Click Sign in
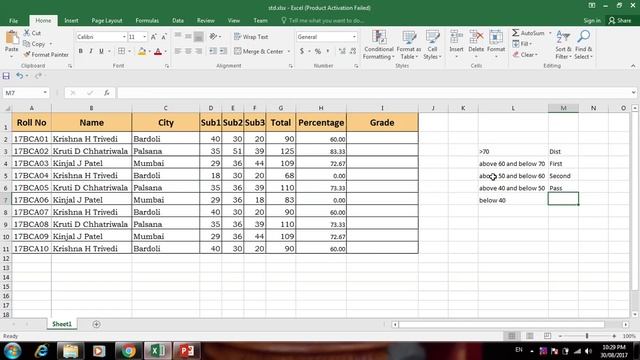The width and height of the screenshot is (640, 360). pyautogui.click(x=592, y=20)
